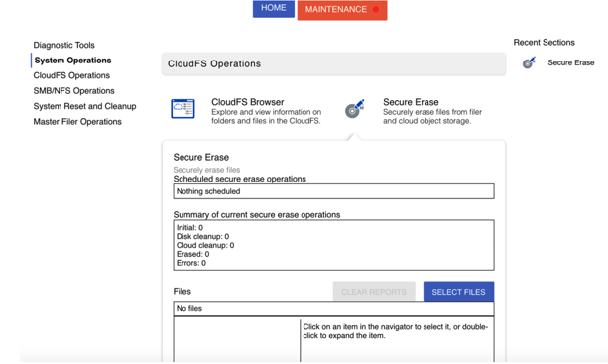Open the CloudFS Browser icon
Viewport: 608px width, 364px height.
click(182, 108)
